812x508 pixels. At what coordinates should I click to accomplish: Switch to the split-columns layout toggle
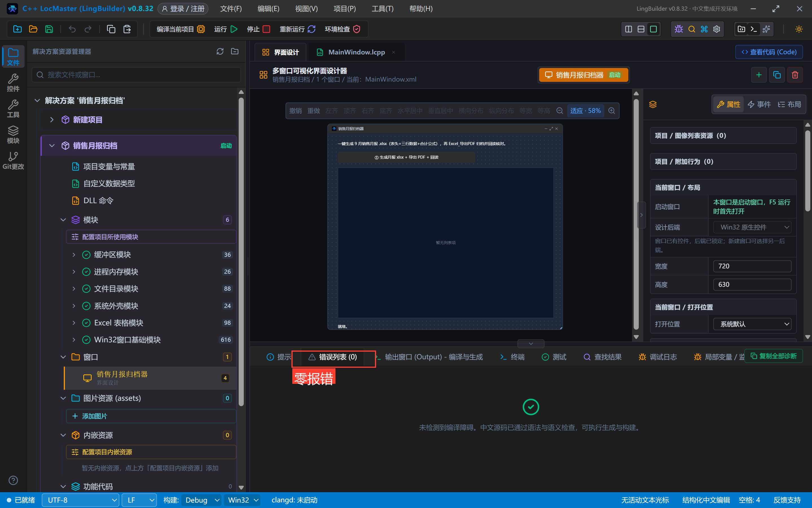click(x=628, y=29)
